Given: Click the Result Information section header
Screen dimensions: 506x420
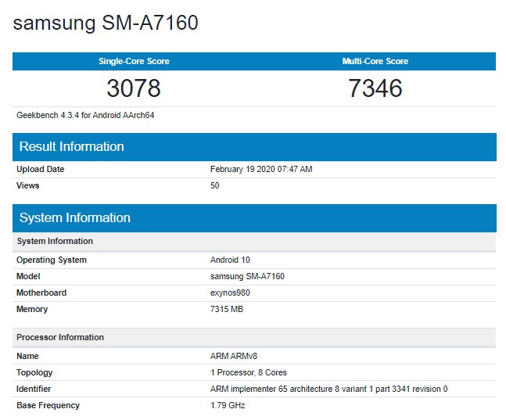Looking at the screenshot, I should click(x=254, y=147).
